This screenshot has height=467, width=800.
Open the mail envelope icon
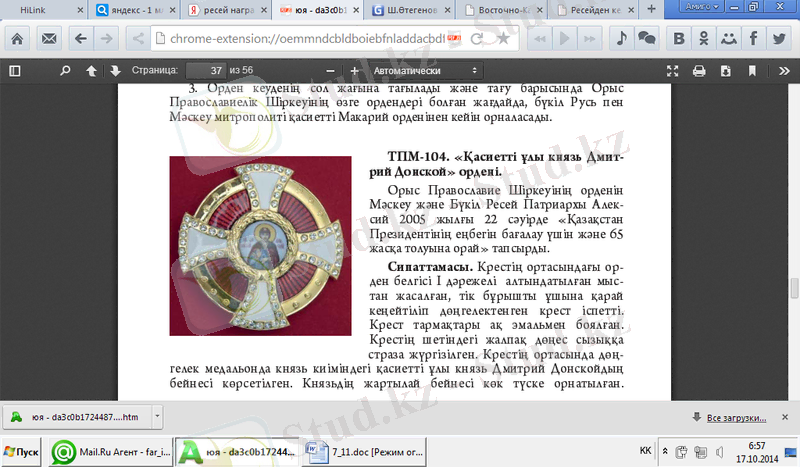(49, 39)
